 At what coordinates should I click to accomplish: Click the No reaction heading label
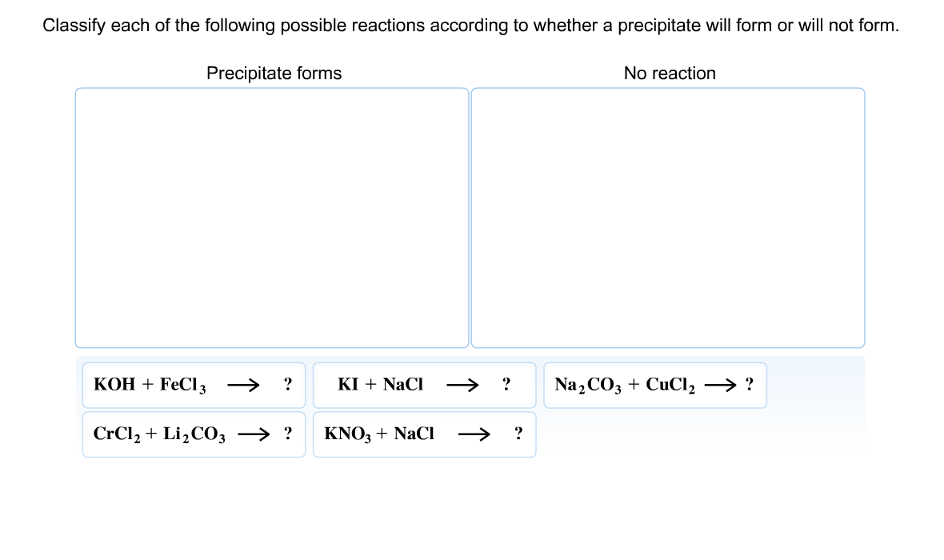pos(670,73)
